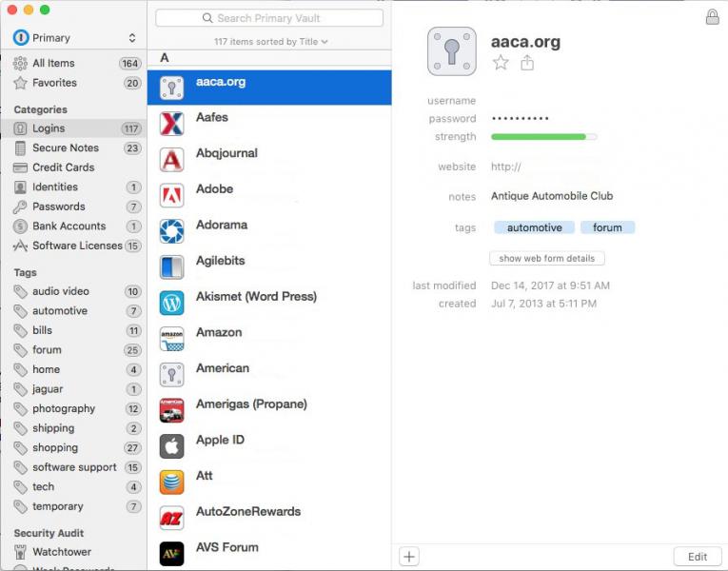Filter by tech tag
This screenshot has height=571, width=728.
click(74, 486)
